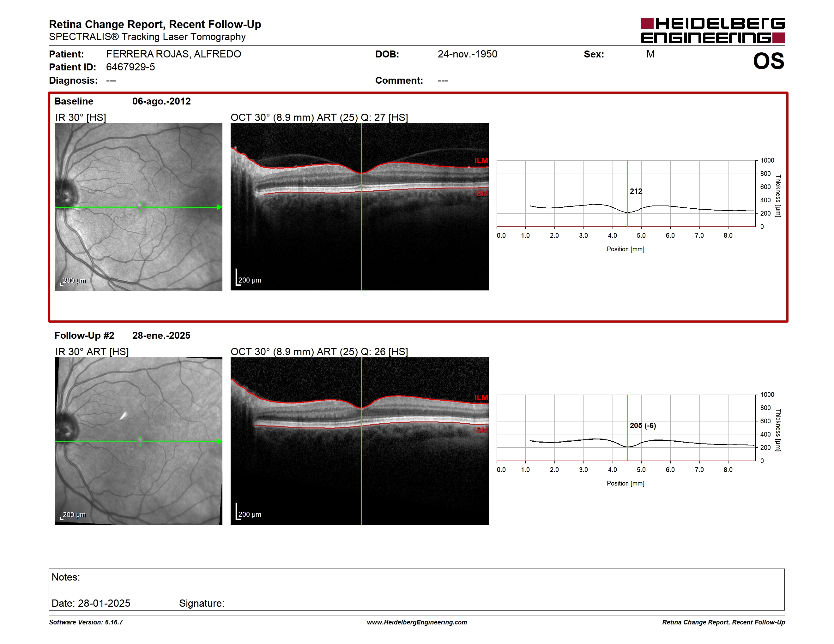Open the baseline infrared fundus image

tap(139, 207)
